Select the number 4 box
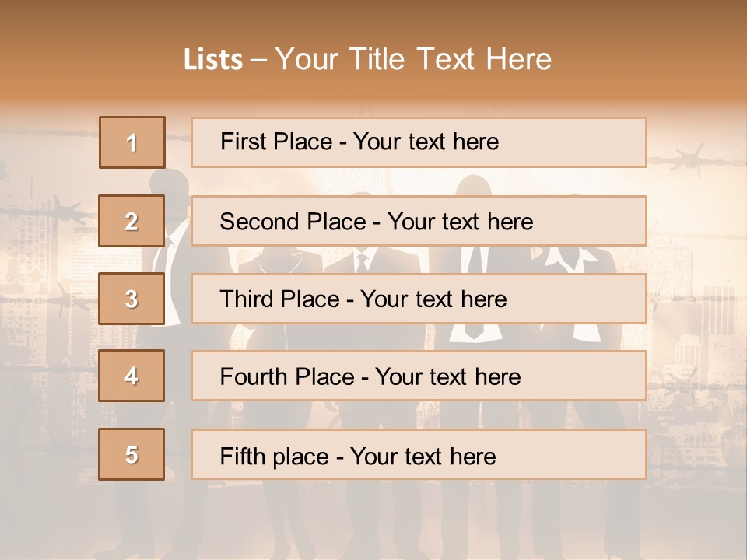Viewport: 747px width, 560px height. click(132, 376)
